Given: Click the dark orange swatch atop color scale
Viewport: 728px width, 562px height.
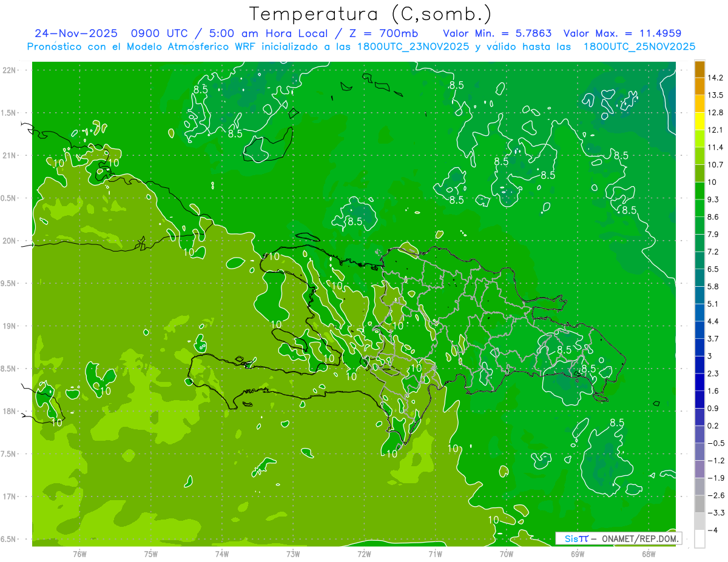Looking at the screenshot, I should point(699,69).
